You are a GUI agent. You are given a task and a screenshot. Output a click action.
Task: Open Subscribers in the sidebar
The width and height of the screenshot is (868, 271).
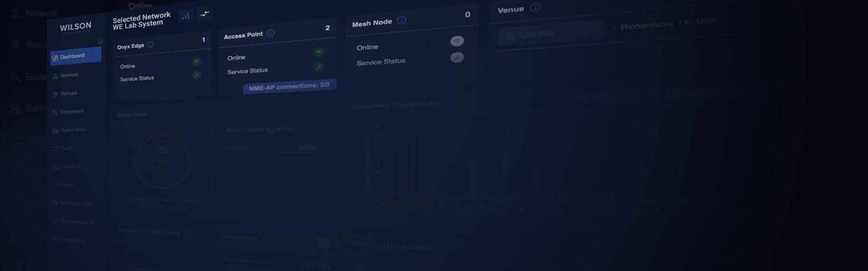[69, 130]
